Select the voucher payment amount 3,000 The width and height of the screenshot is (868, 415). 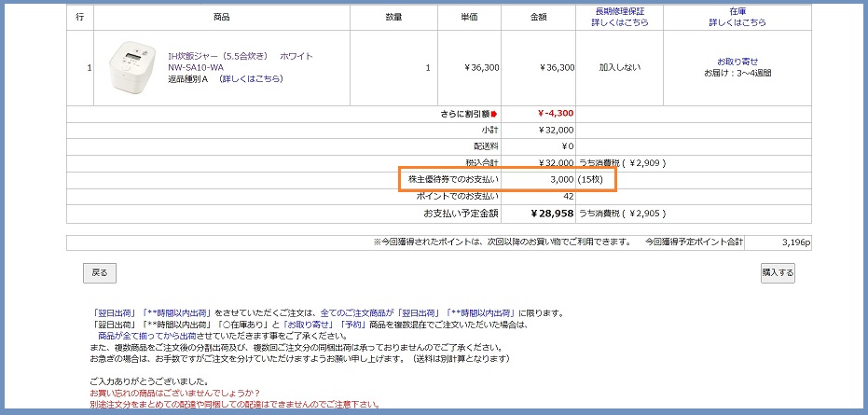562,180
